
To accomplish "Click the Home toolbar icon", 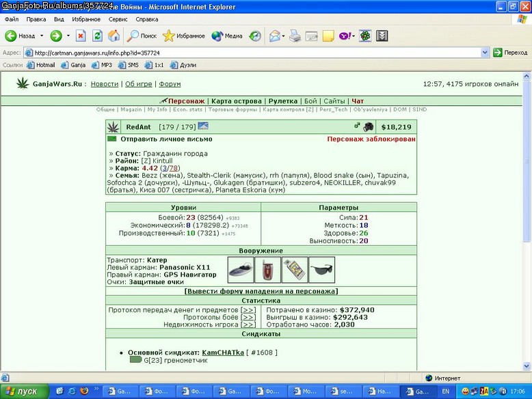I will point(114,36).
